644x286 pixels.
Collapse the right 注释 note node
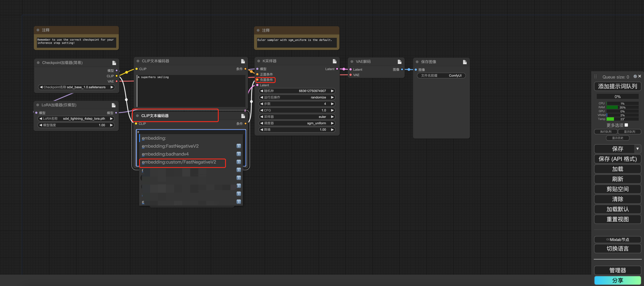pos(258,30)
